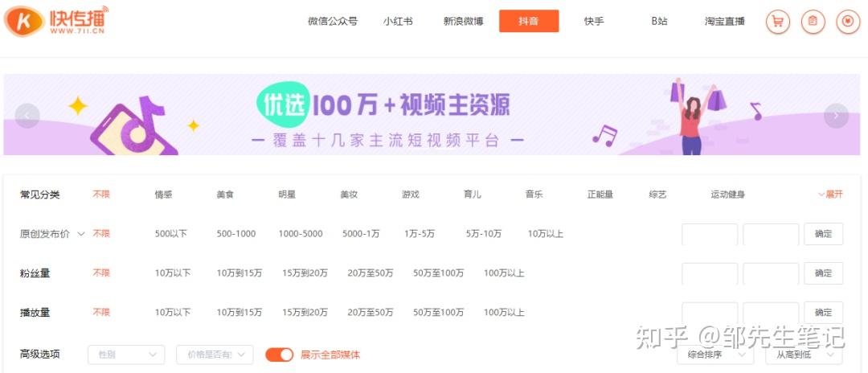
Task: Switch to 淘宝直播 tab
Action: 725,22
